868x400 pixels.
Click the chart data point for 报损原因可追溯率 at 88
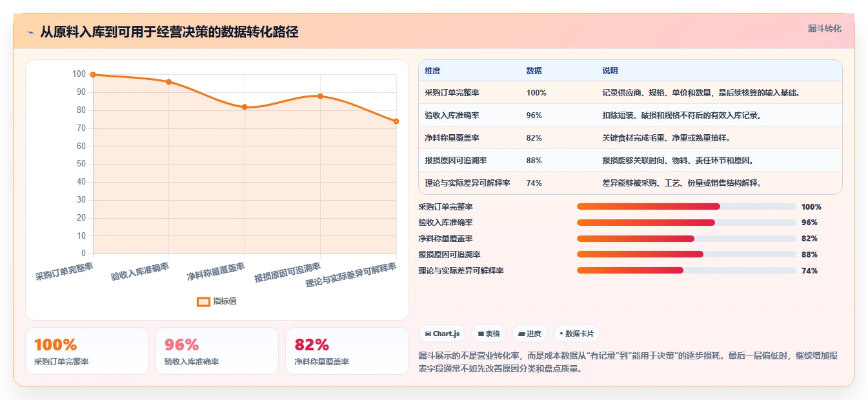pos(320,96)
